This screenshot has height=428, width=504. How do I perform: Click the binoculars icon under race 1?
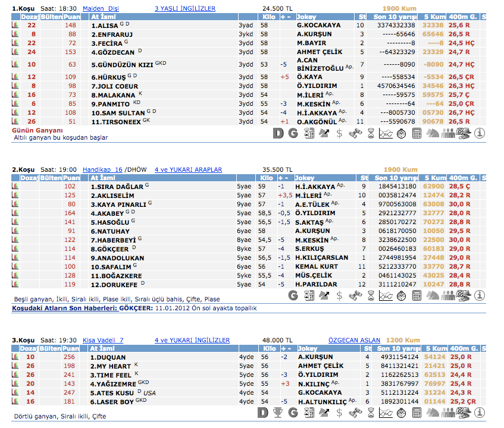pyautogui.click(x=355, y=134)
